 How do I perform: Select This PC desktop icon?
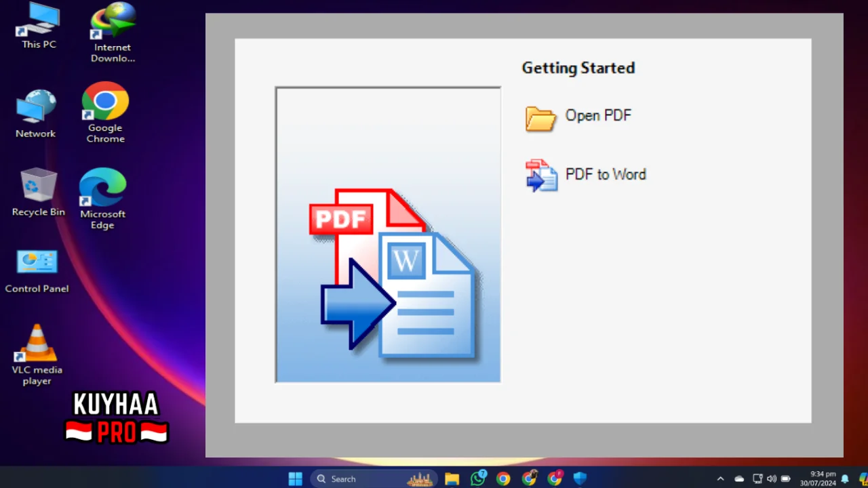coord(39,26)
